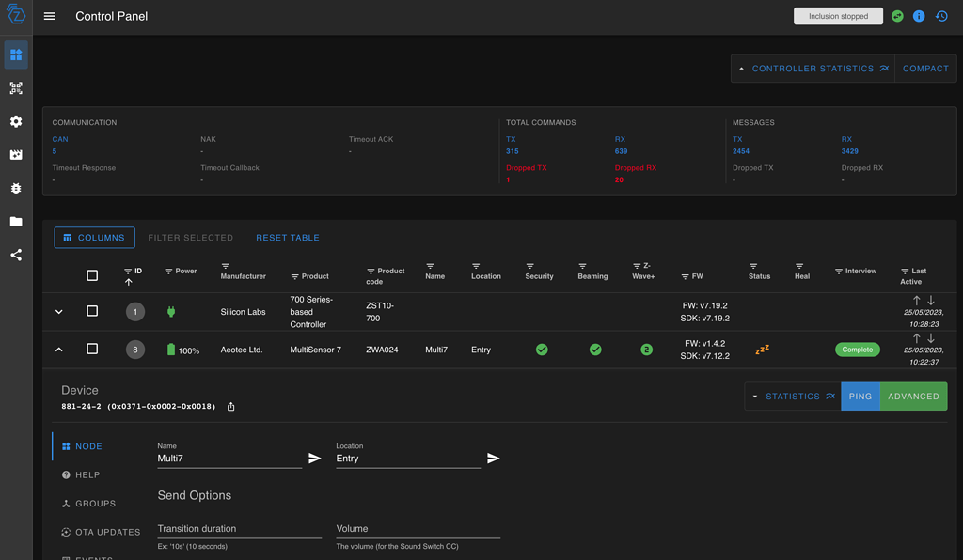Select checkbox for Aeotec MultiSensor row

[x=92, y=349]
